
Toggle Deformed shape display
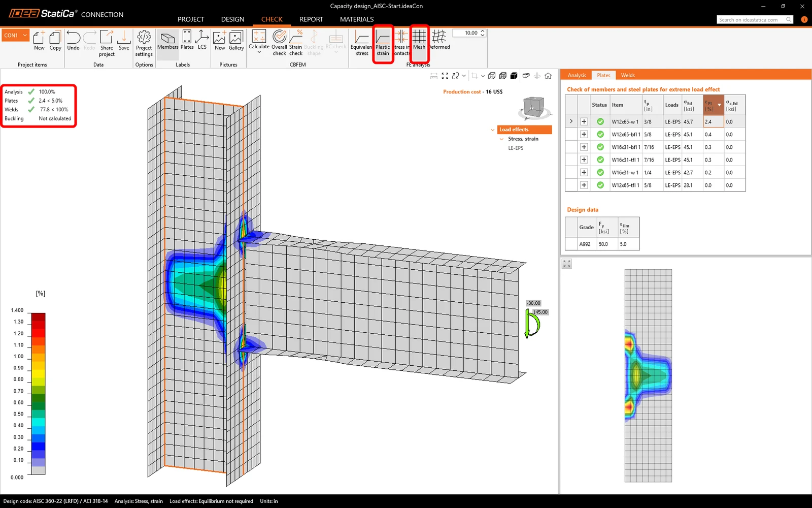coord(439,40)
